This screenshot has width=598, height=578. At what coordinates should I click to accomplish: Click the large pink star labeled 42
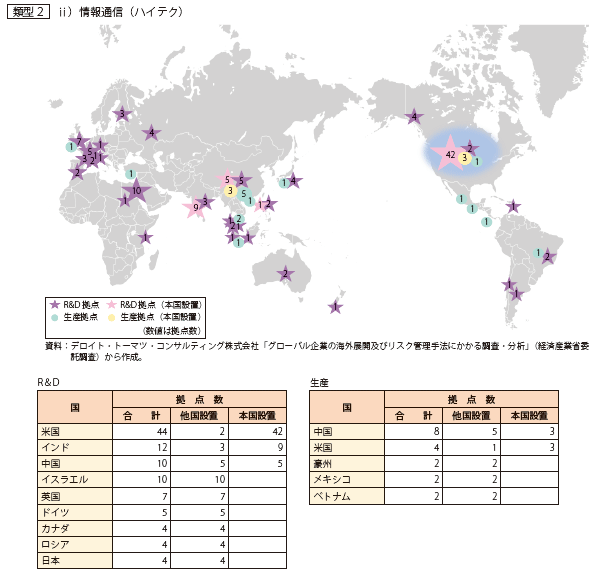[450, 154]
